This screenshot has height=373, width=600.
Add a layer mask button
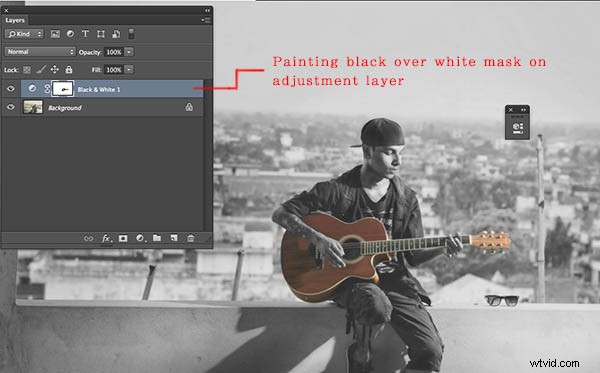pyautogui.click(x=123, y=238)
